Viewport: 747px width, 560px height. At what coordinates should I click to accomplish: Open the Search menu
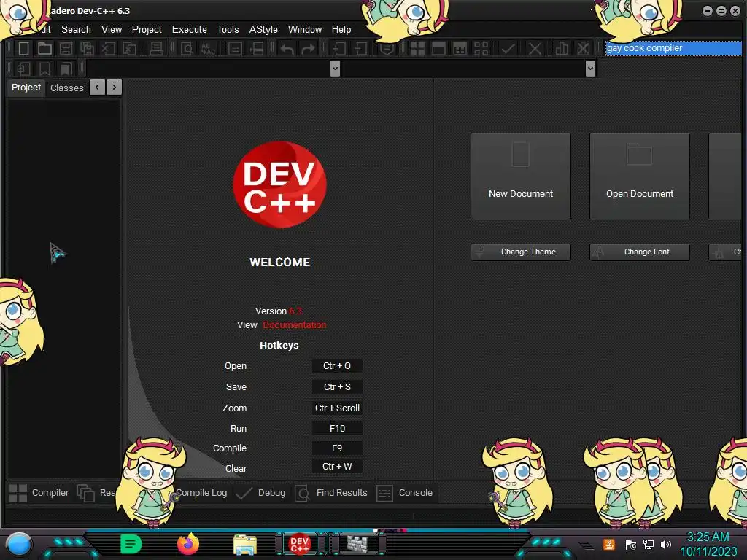(x=76, y=29)
